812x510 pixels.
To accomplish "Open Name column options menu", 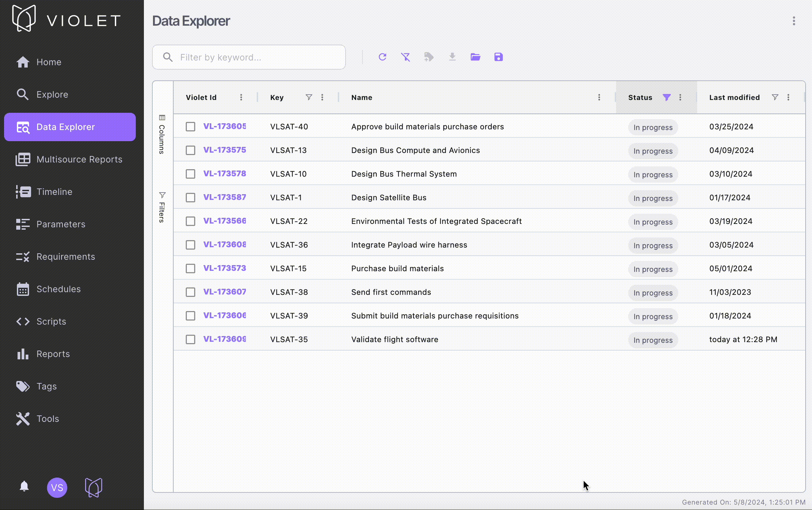I will point(599,97).
